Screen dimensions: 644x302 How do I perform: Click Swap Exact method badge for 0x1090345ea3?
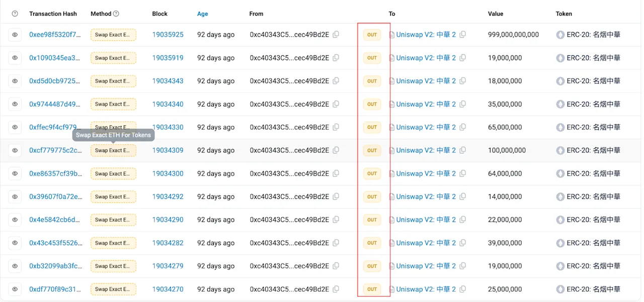click(113, 58)
